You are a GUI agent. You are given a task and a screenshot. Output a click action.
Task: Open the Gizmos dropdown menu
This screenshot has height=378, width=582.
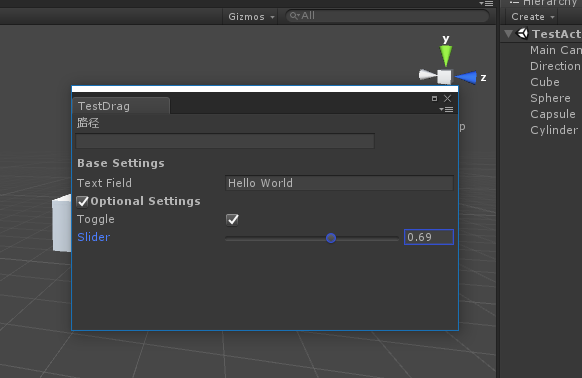251,17
